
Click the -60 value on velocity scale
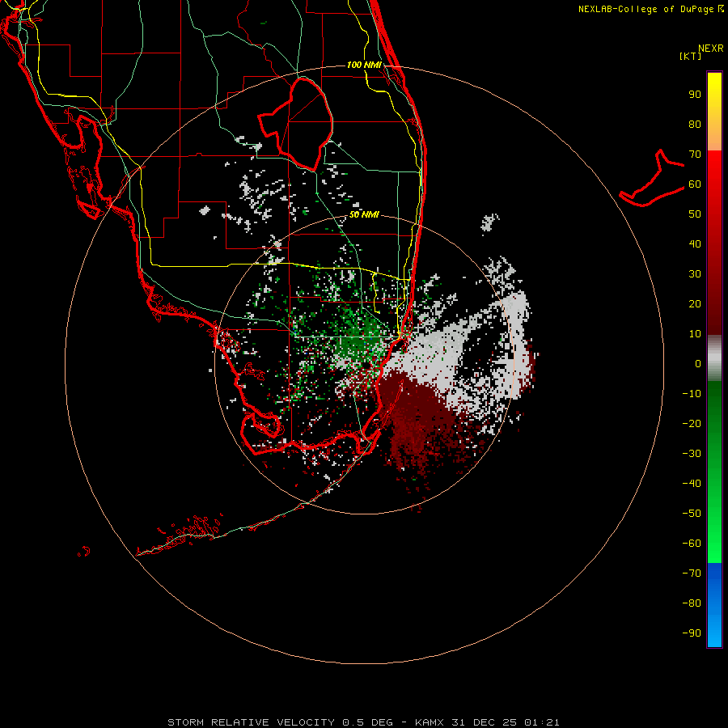(x=692, y=544)
